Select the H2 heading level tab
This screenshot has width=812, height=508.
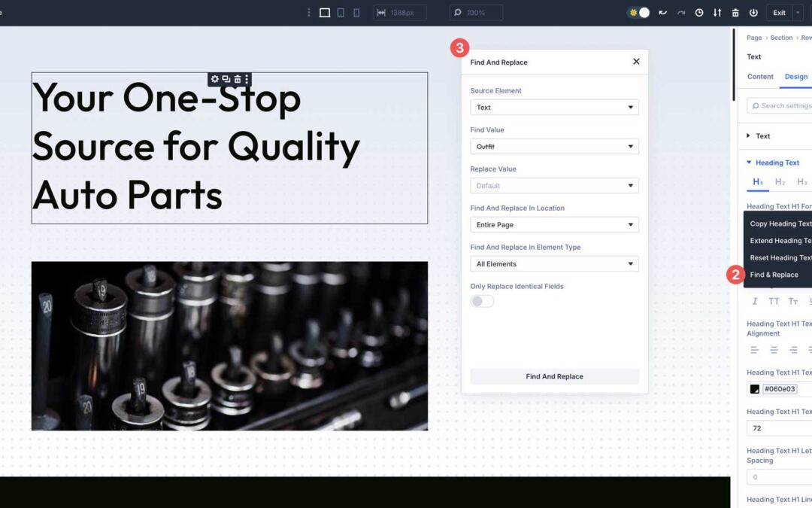[x=780, y=182]
